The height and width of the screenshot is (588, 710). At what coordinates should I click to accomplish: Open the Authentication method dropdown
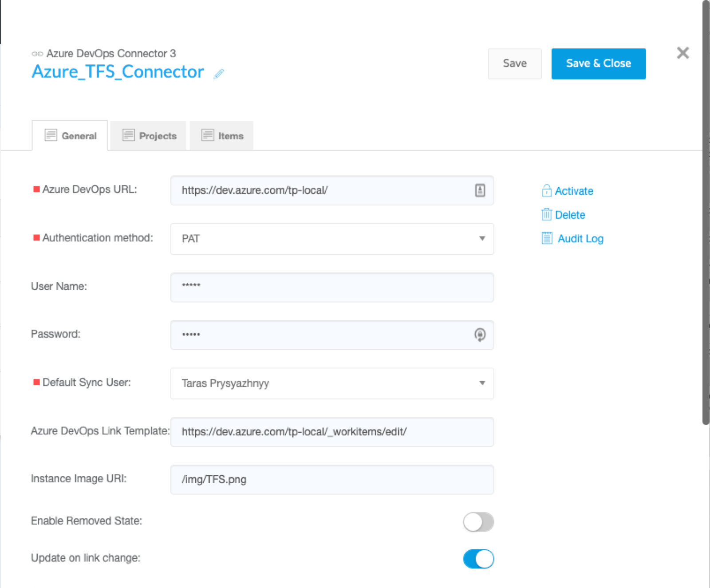pyautogui.click(x=332, y=239)
